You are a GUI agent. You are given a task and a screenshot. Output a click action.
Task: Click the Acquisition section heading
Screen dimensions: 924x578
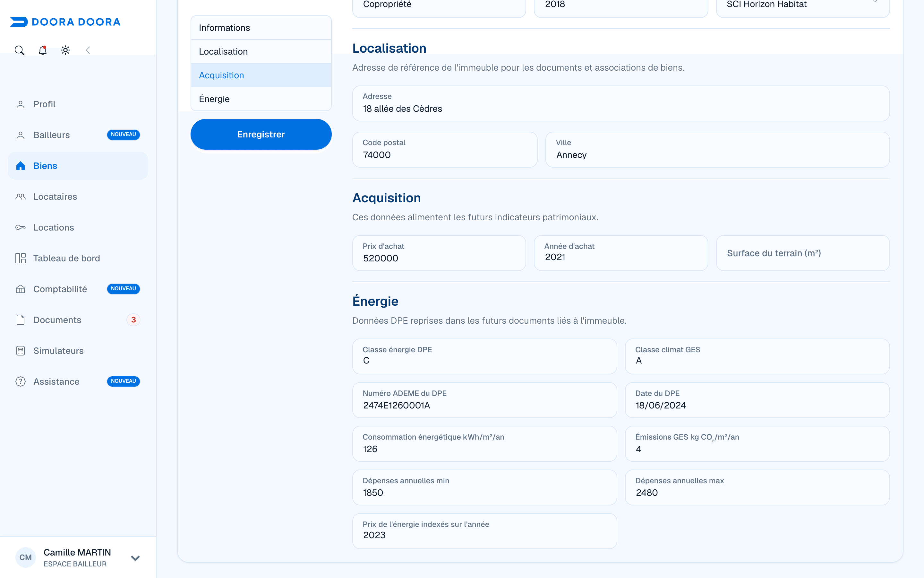click(x=386, y=197)
